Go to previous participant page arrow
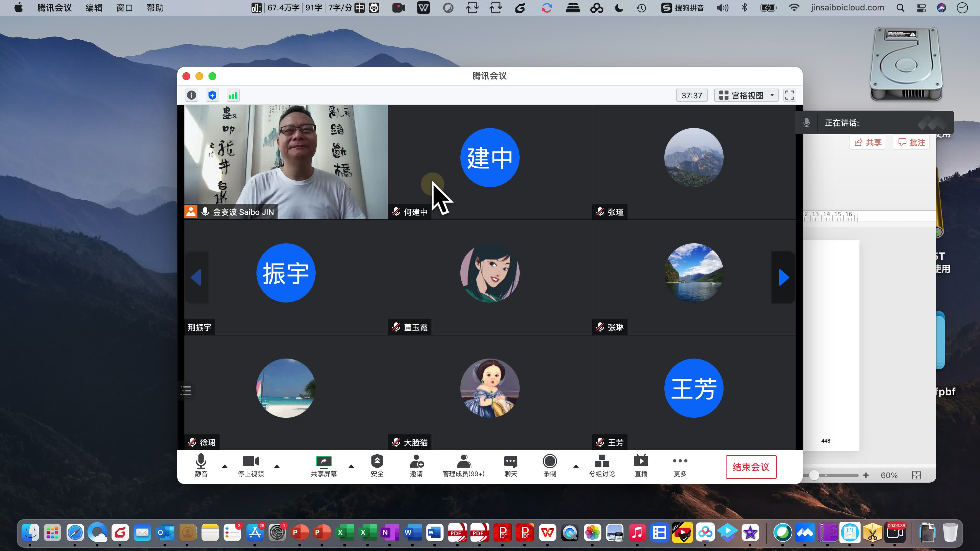The width and height of the screenshot is (980, 551). click(x=196, y=277)
